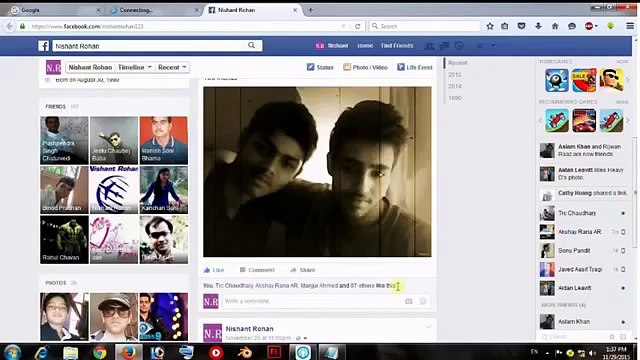Viewport: 640px width, 360px height.
Task: Select the Photo / Video composer tab
Action: click(x=365, y=67)
